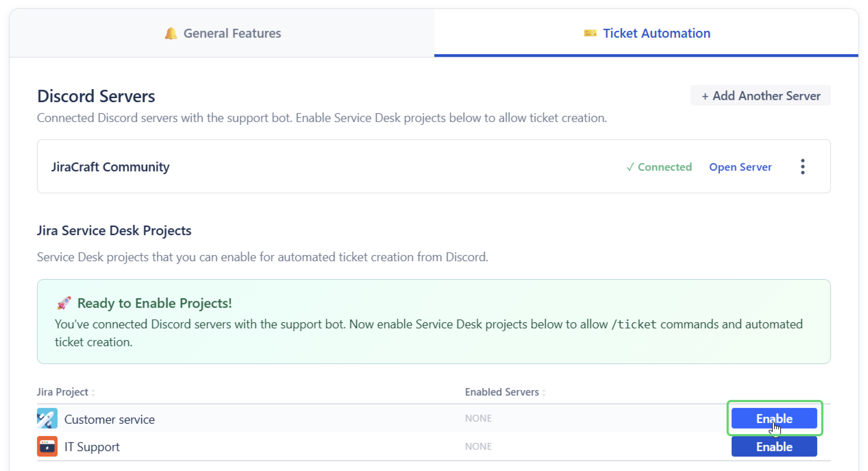Click the Connected status indicator
Viewport: 868px width, 471px height.
click(x=659, y=167)
